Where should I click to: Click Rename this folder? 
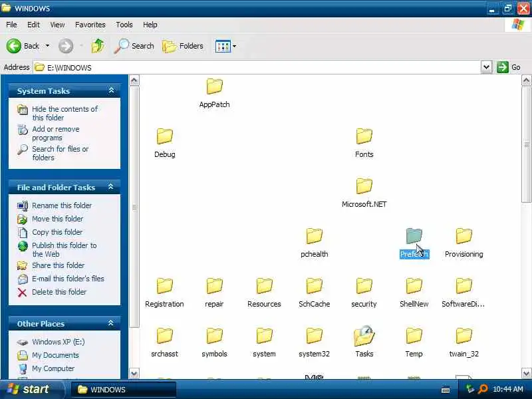[62, 205]
